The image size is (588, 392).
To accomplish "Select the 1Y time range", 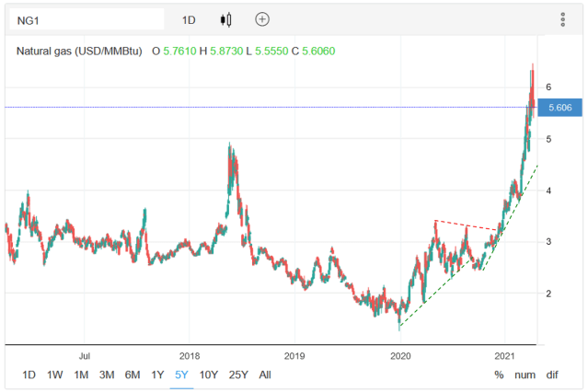I will point(157,375).
